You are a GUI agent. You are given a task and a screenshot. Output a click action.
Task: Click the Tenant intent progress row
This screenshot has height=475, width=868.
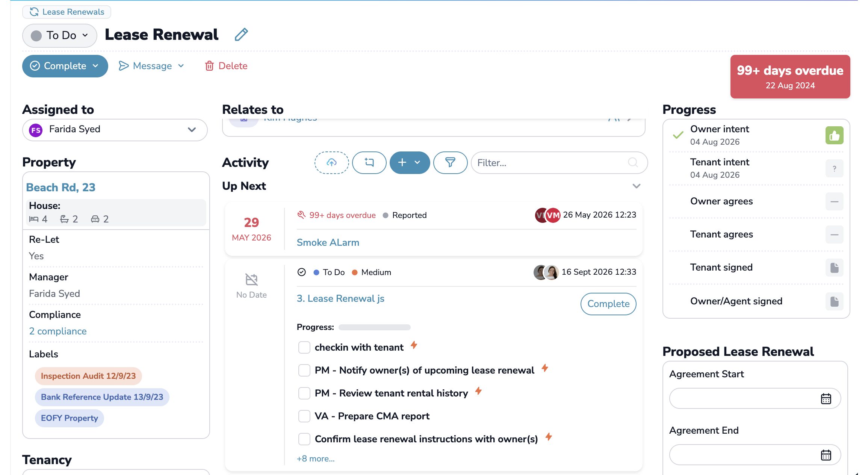coord(756,168)
